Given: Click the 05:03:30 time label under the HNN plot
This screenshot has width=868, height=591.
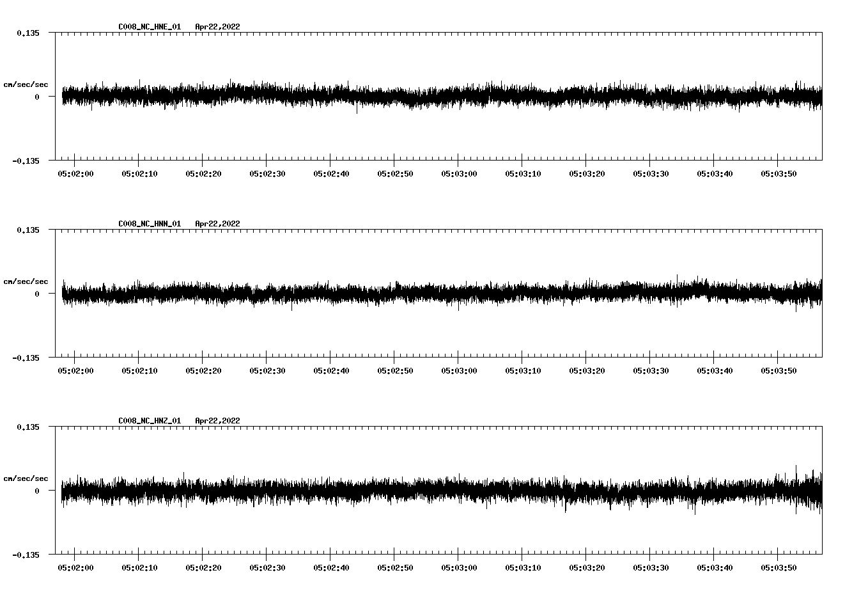Looking at the screenshot, I should (651, 370).
